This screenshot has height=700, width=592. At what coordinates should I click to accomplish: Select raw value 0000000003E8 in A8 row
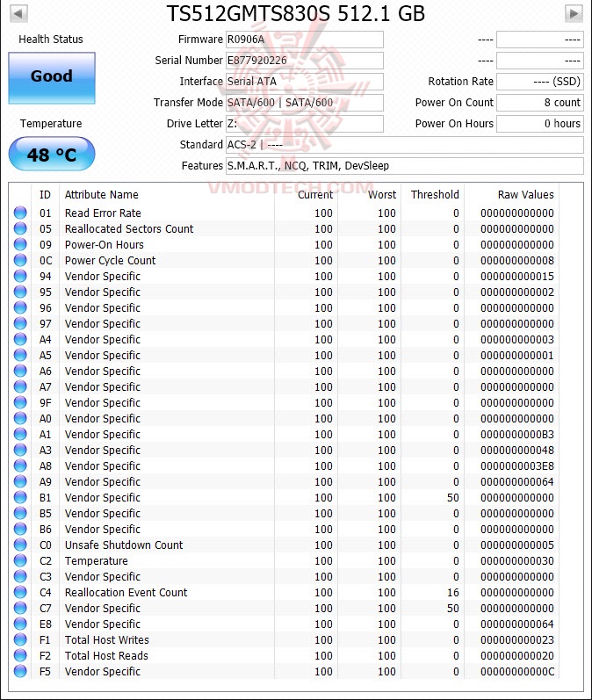pyautogui.click(x=517, y=466)
